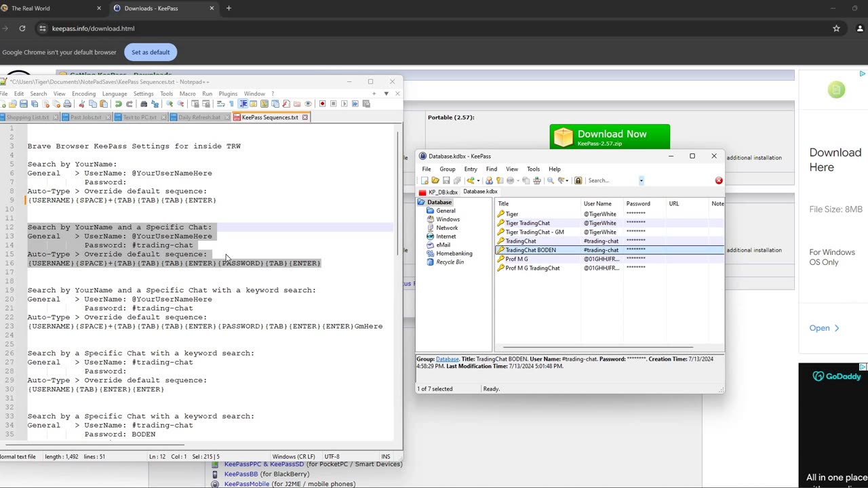Click Paste icon in Notepad++ toolbar

103,104
